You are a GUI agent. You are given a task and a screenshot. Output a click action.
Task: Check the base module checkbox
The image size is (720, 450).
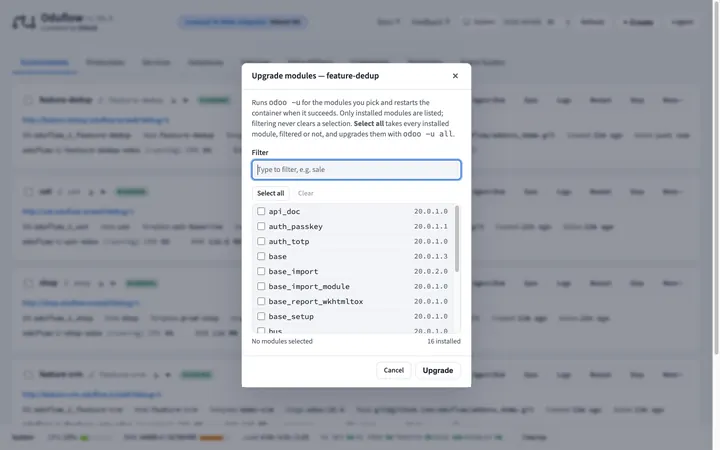point(261,256)
